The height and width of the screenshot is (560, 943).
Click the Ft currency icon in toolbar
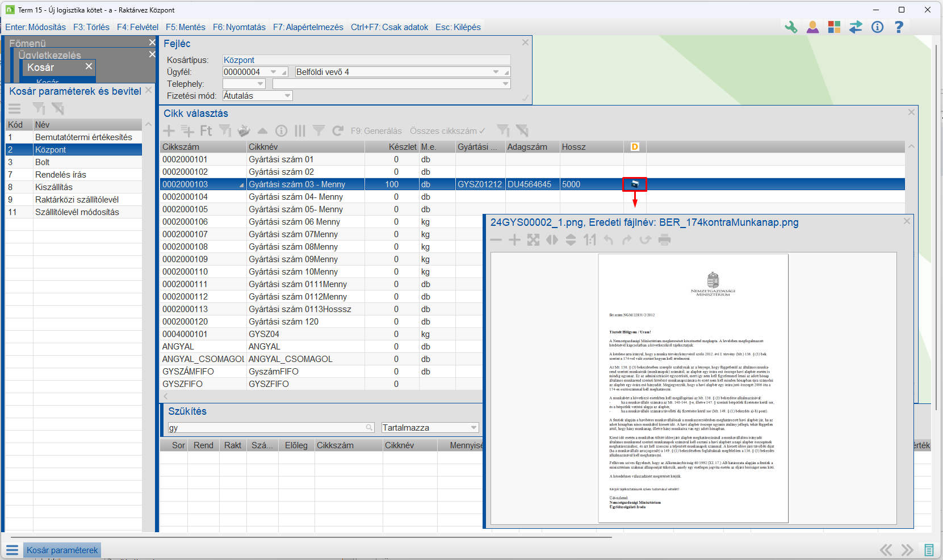(206, 131)
